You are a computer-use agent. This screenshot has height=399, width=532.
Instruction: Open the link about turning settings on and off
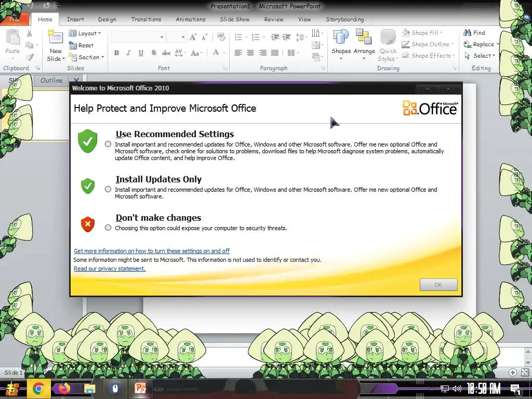click(152, 251)
